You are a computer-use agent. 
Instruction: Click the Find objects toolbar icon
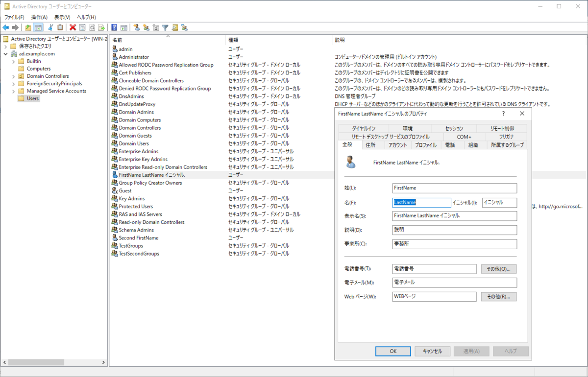175,27
